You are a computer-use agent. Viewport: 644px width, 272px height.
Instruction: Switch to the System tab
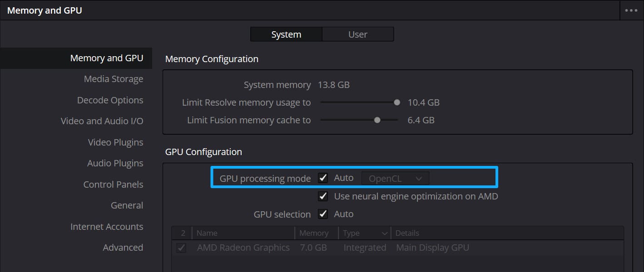pyautogui.click(x=286, y=34)
